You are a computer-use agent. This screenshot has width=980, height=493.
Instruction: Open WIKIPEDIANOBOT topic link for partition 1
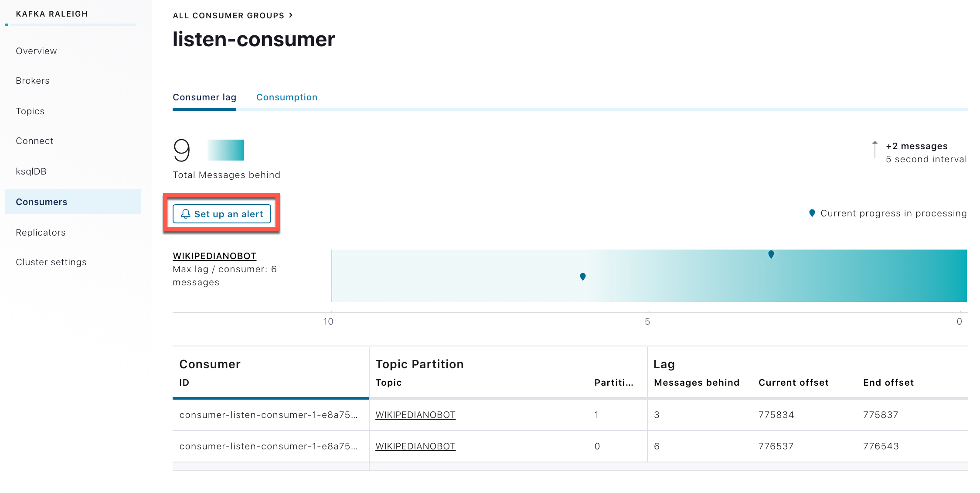(x=415, y=415)
